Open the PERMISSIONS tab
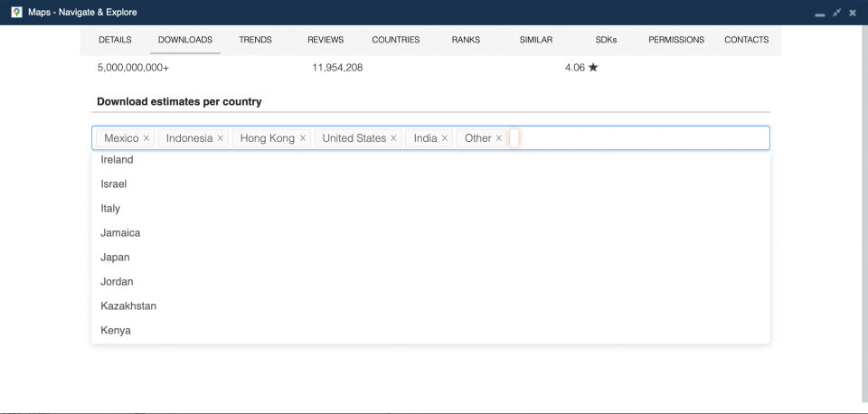Screen dimensions: 868x414 pos(676,40)
